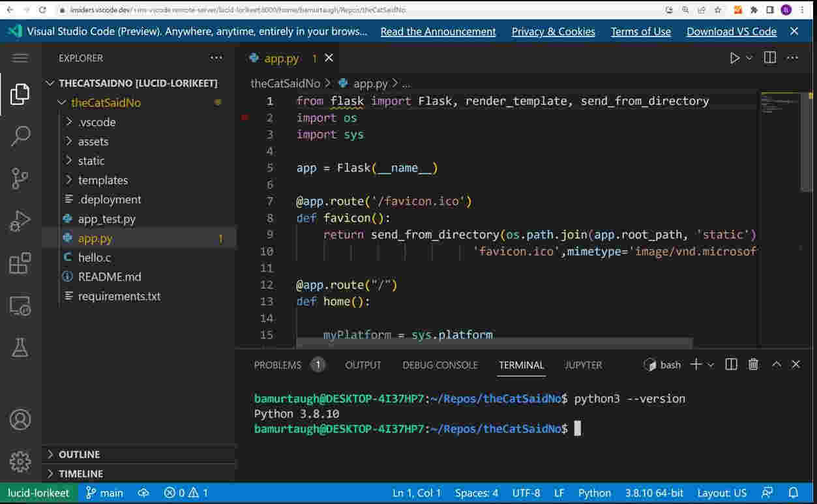The width and height of the screenshot is (817, 504).
Task: Bookmark this page with star icon
Action: pos(718,10)
